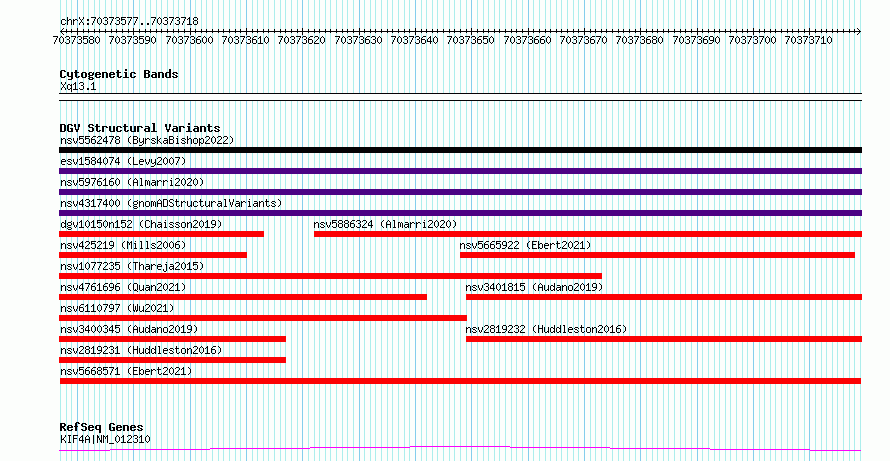Image resolution: width=890 pixels, height=461 pixels.
Task: Select the red nsv5668571 variant bar
Action: (460, 381)
